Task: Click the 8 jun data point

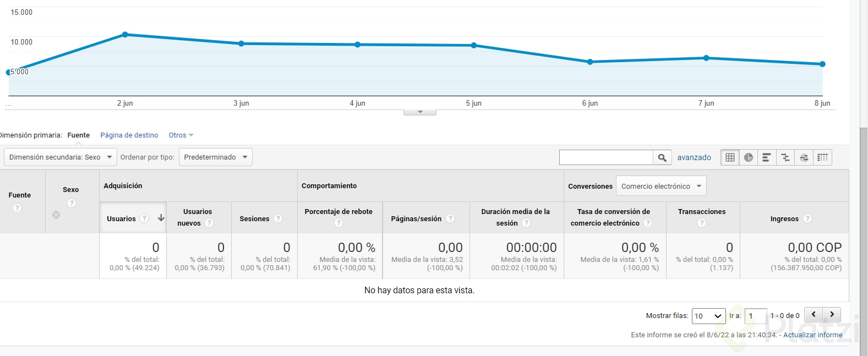Action: [x=823, y=64]
